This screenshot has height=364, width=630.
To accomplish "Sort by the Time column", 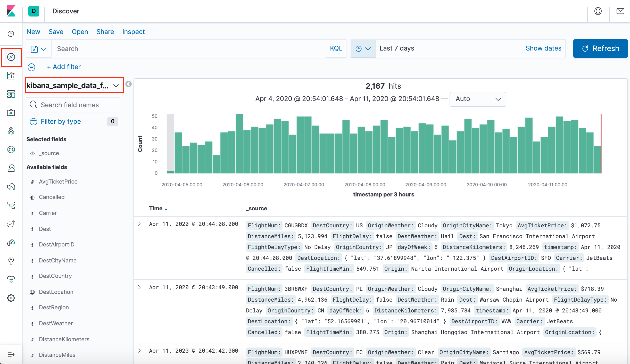I will click(158, 208).
